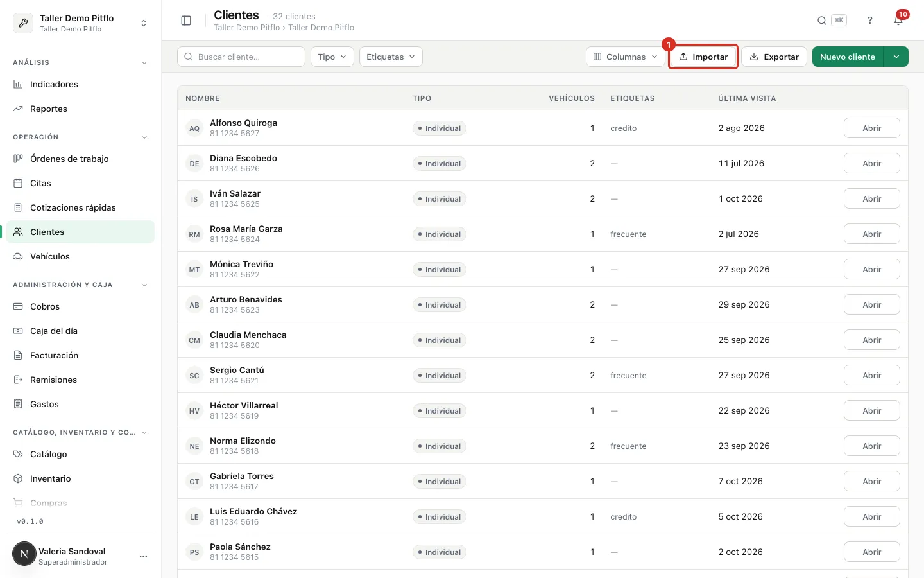924x578 pixels.
Task: Click the wrench workshop logo icon
Action: [23, 23]
